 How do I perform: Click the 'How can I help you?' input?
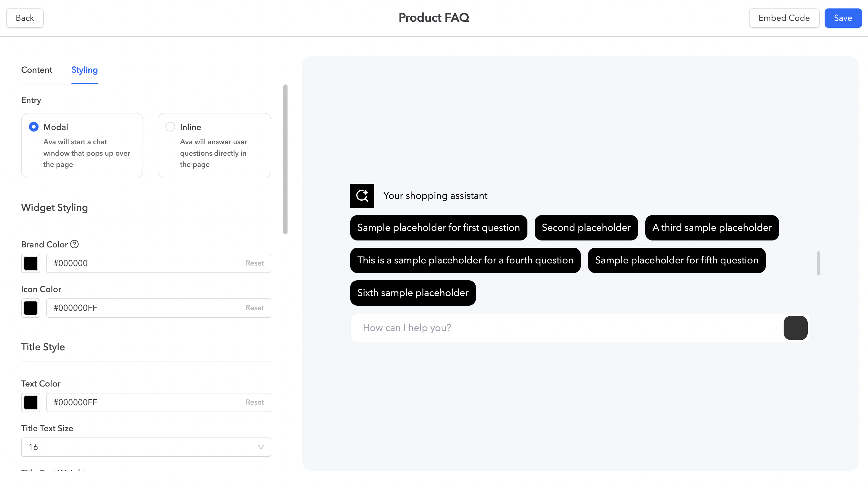pos(566,328)
